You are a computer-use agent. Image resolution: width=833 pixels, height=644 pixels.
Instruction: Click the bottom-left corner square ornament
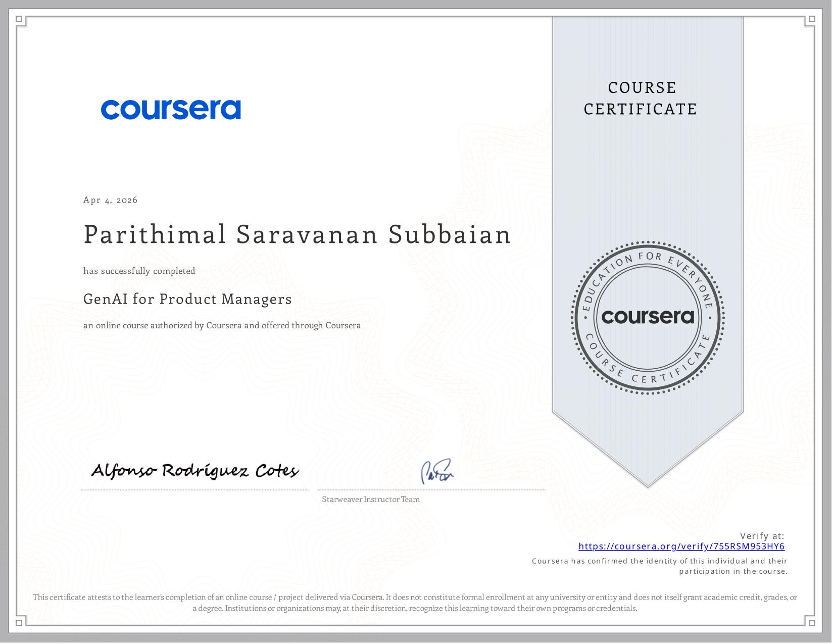[19, 622]
